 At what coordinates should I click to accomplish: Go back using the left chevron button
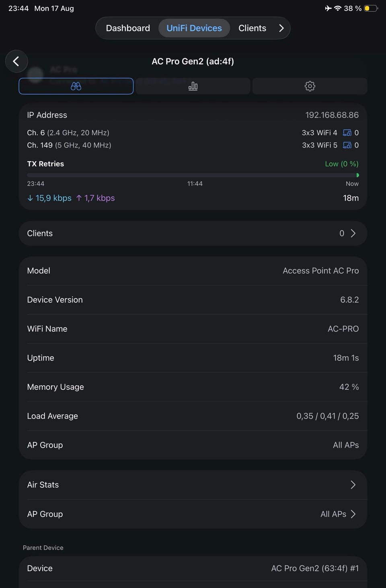16,61
